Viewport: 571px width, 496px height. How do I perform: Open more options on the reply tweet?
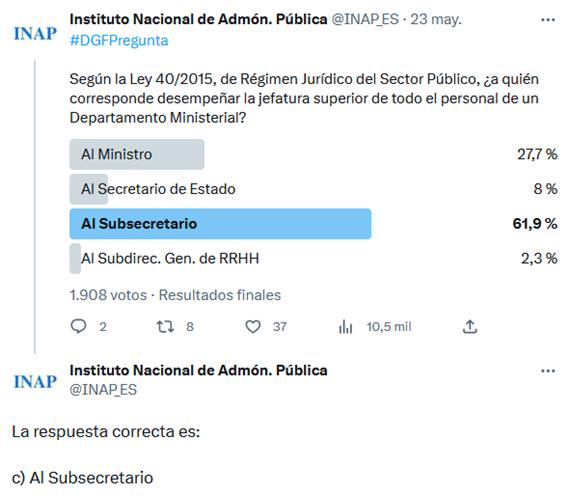pyautogui.click(x=548, y=371)
